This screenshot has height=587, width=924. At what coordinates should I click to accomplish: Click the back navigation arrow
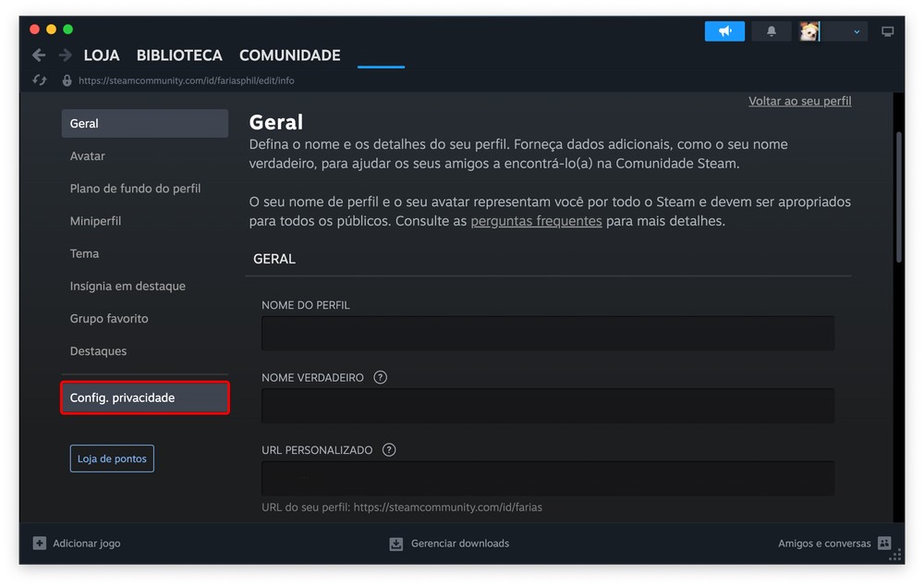pos(39,55)
